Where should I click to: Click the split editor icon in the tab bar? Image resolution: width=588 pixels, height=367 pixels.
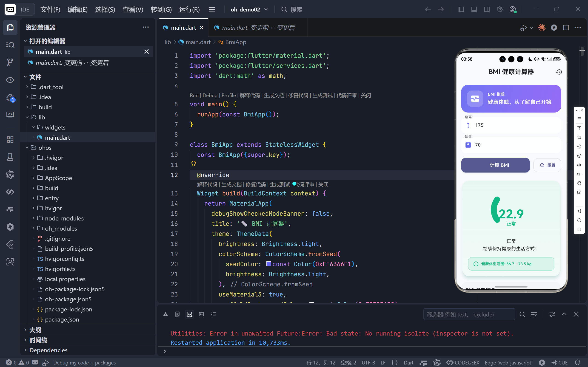(566, 27)
